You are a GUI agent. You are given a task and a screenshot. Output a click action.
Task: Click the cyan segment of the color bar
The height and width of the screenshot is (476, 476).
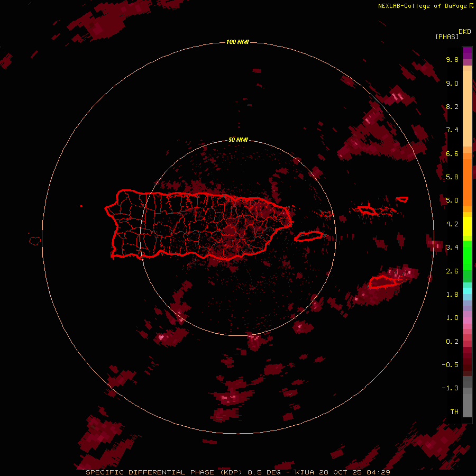point(467,291)
